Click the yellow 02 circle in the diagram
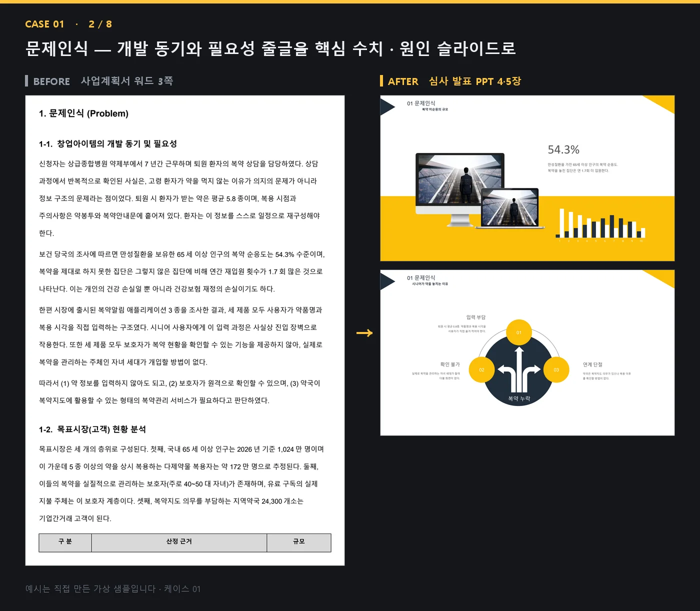Viewport: 700px width, 611px height. [481, 369]
